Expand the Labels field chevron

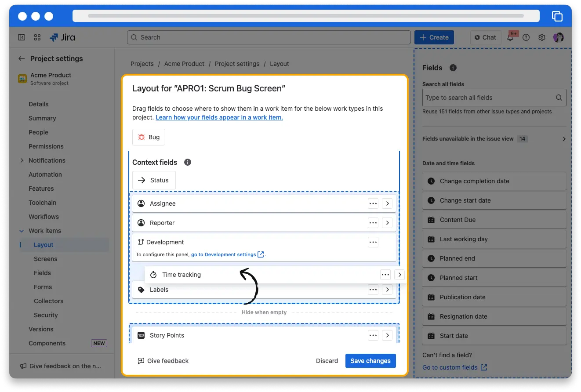(x=387, y=290)
